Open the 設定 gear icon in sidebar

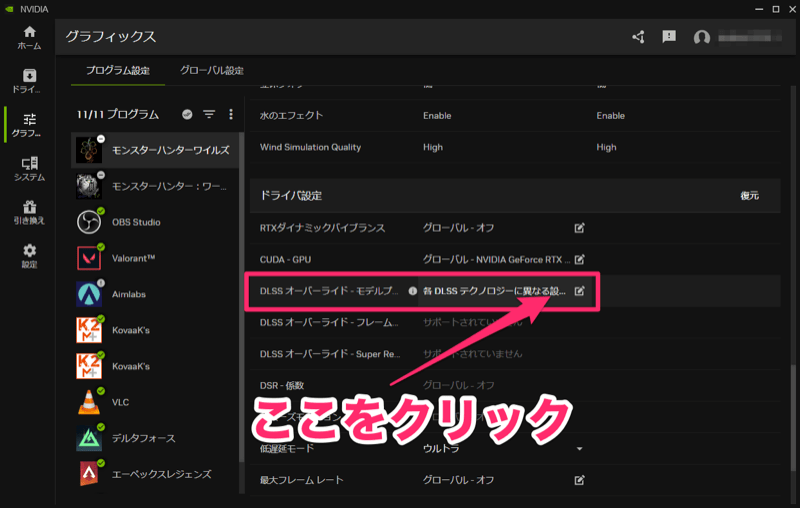28,255
